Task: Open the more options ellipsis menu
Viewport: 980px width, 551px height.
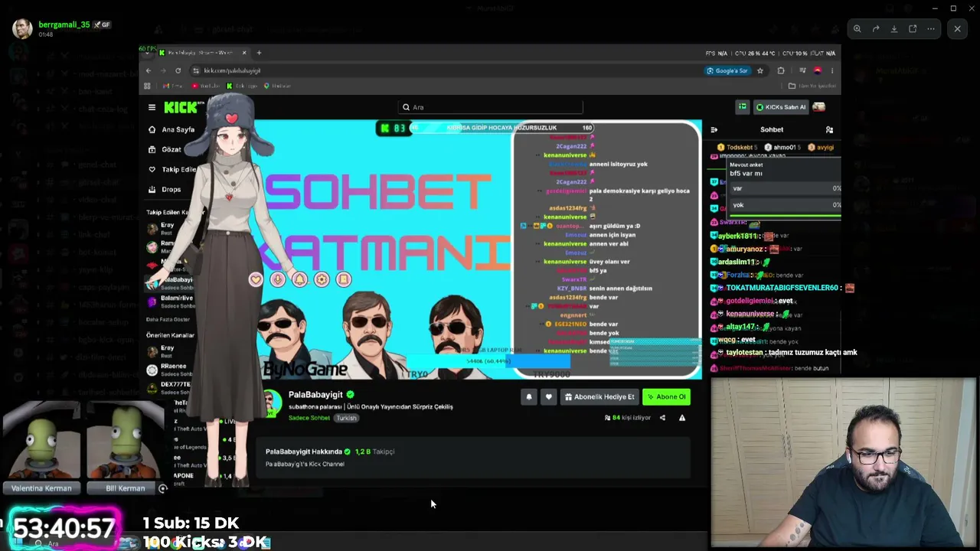Action: pos(931,29)
